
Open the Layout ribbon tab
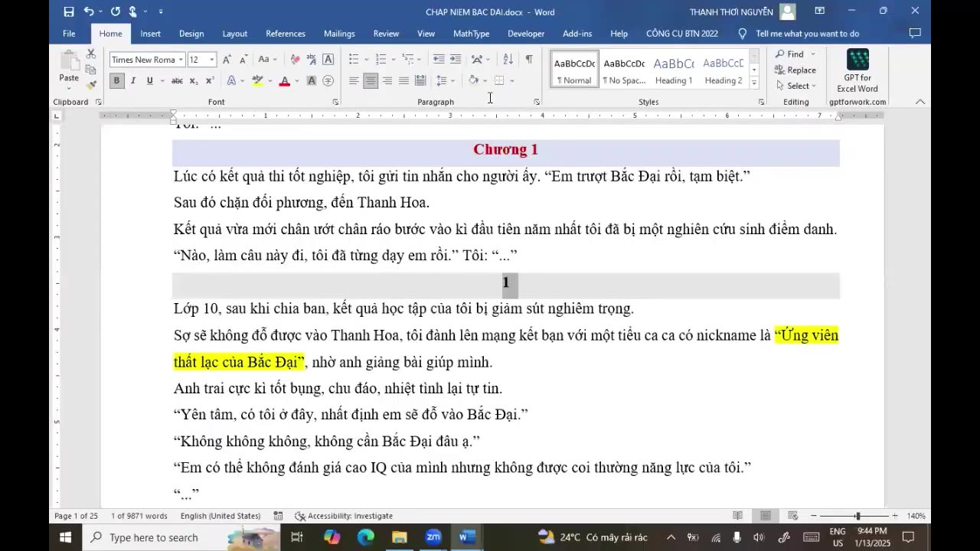coord(234,34)
